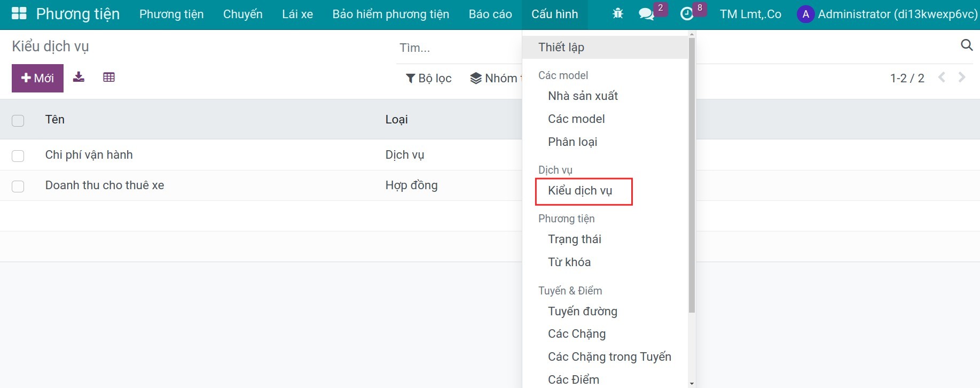Image resolution: width=980 pixels, height=388 pixels.
Task: Sort by the Tên column header
Action: 55,119
